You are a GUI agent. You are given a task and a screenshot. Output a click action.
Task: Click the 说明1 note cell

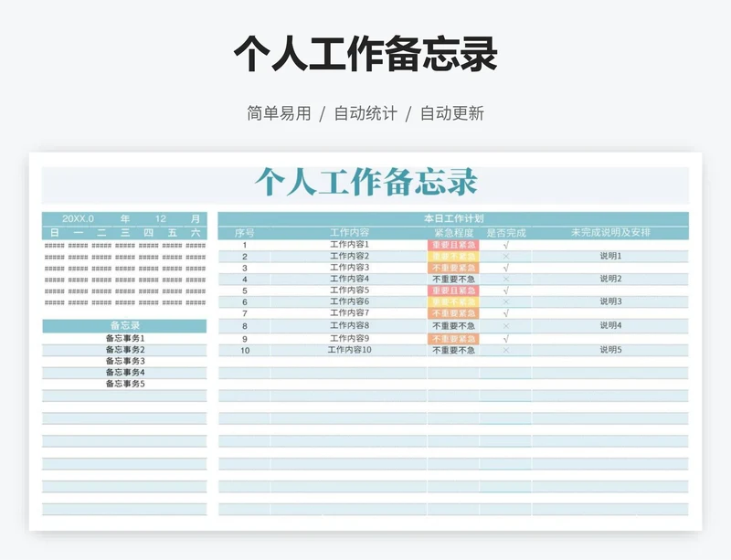click(610, 256)
